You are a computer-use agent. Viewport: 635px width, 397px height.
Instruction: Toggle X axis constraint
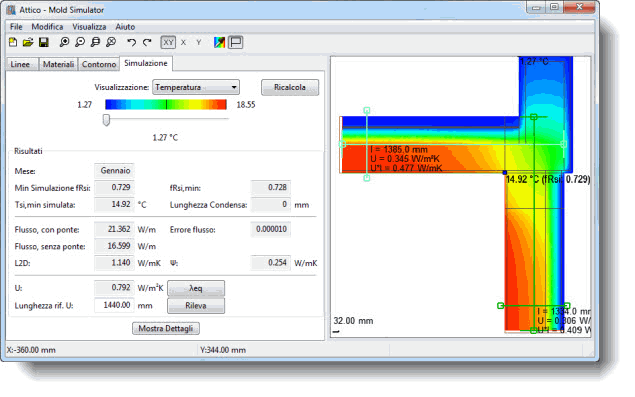click(x=183, y=42)
